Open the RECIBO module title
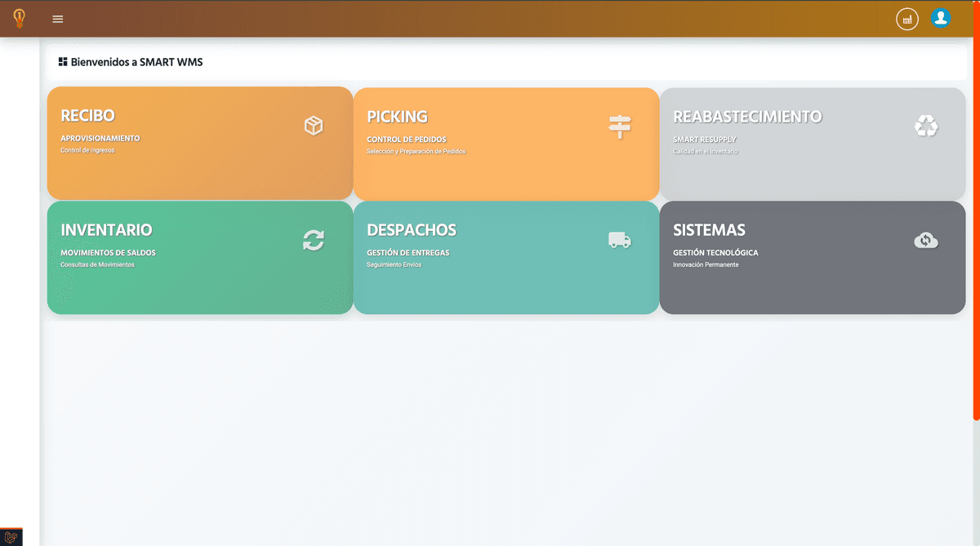Image resolution: width=980 pixels, height=546 pixels. tap(87, 116)
